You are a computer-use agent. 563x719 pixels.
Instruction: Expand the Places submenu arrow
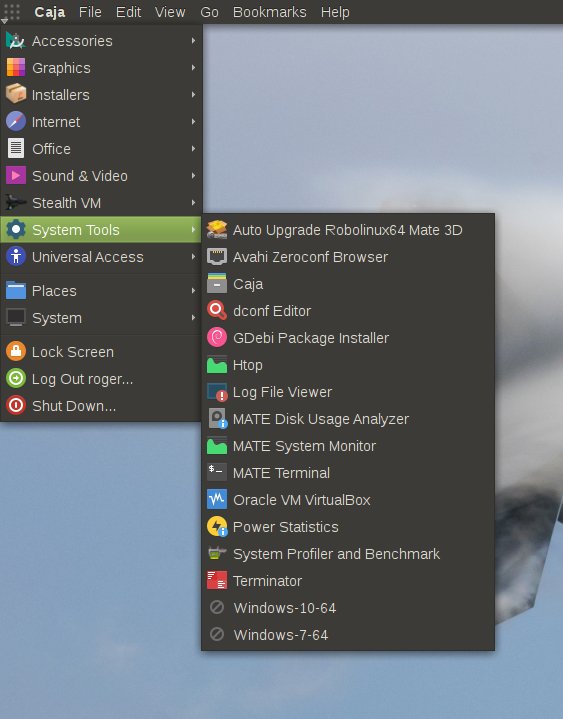click(193, 290)
